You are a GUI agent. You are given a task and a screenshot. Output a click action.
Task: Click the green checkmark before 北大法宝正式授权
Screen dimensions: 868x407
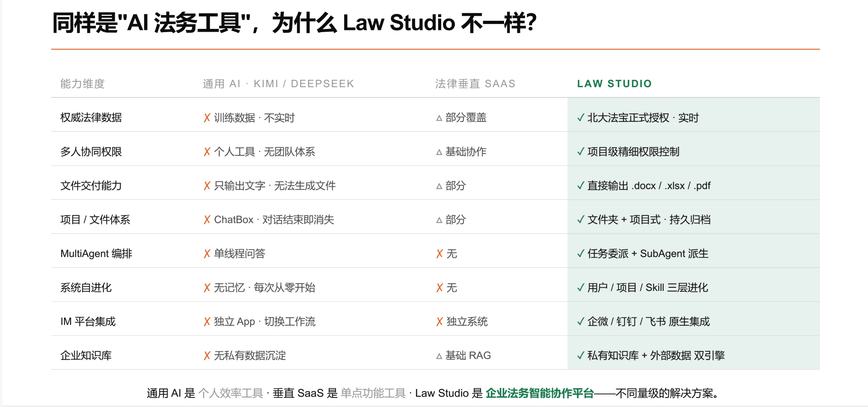[581, 118]
